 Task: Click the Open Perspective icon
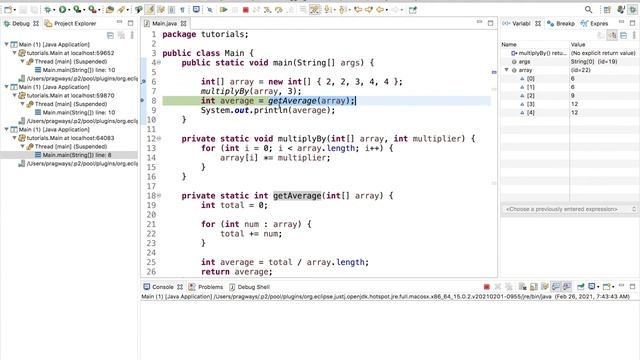pos(607,10)
